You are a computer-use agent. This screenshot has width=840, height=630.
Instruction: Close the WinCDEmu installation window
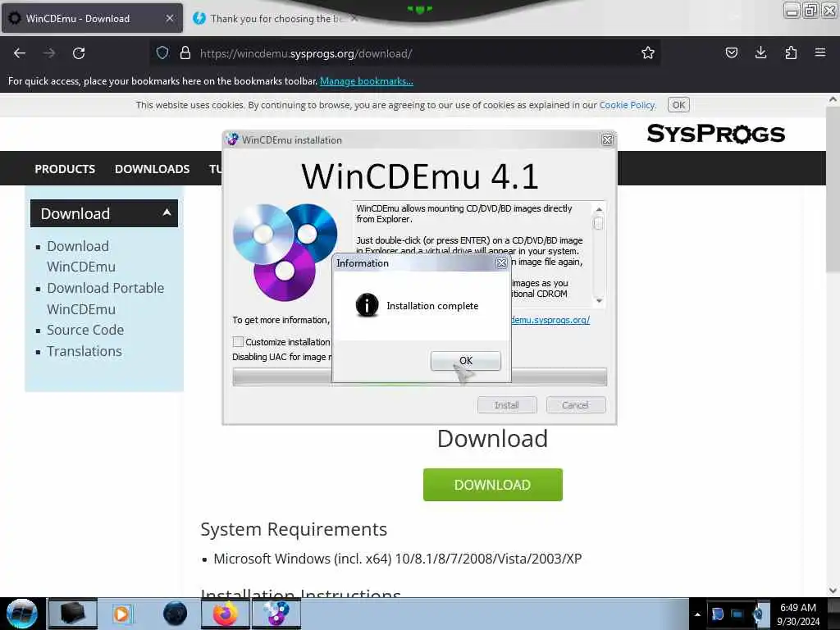607,139
